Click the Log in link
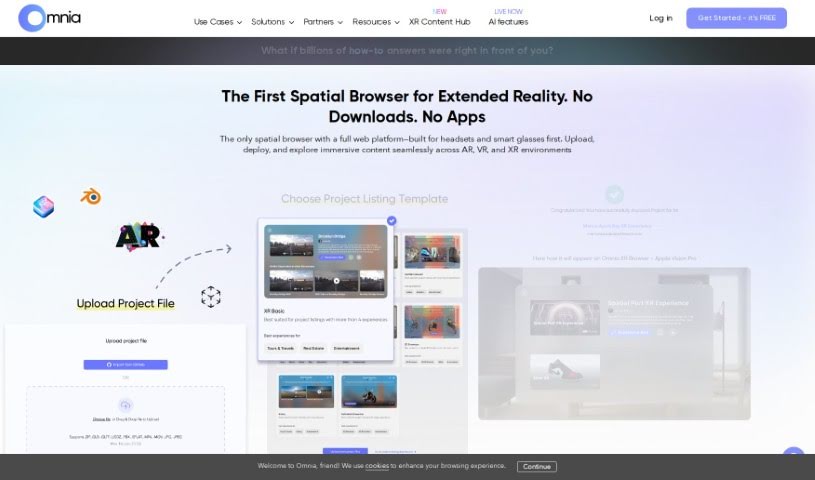Viewport: 815px width, 480px height. coord(660,18)
